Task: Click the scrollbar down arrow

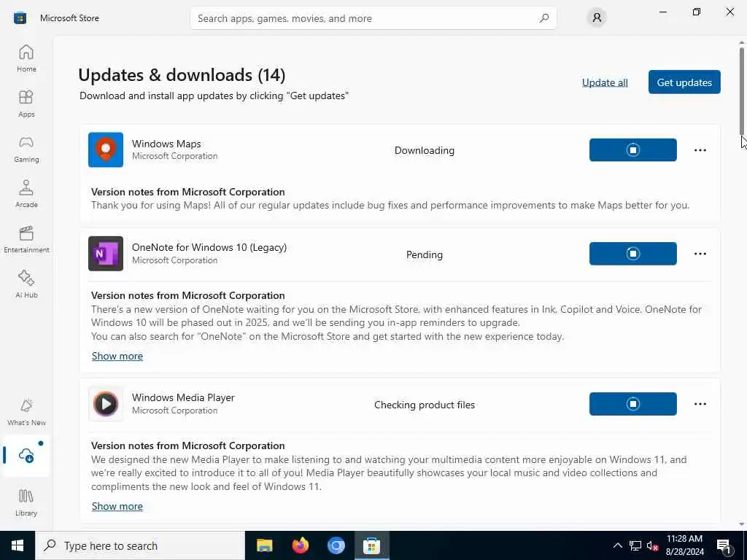Action: pyautogui.click(x=742, y=524)
